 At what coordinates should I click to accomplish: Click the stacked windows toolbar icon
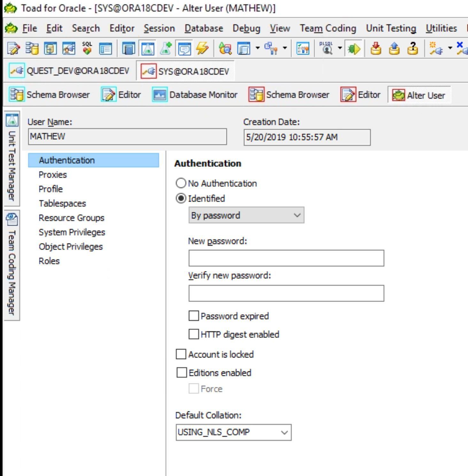coord(128,49)
